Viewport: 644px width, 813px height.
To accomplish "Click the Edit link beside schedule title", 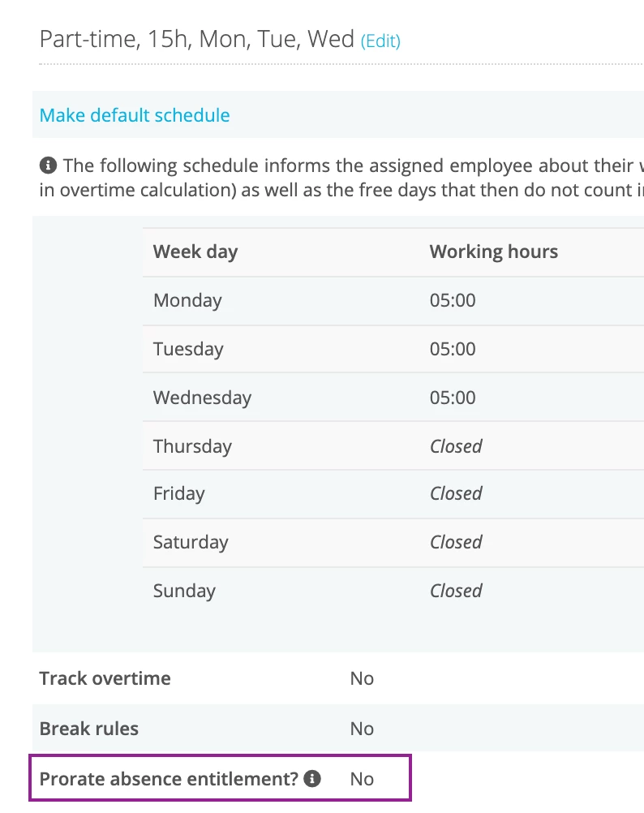I will (380, 41).
